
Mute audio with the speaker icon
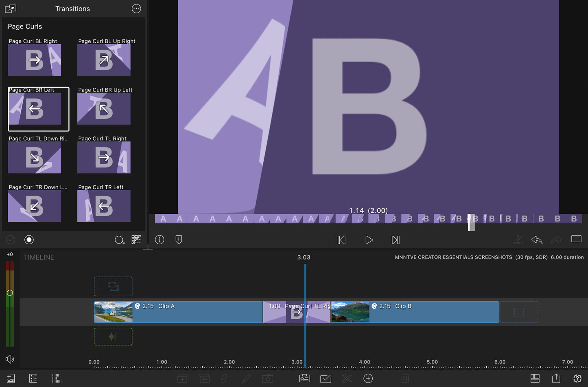(10, 359)
